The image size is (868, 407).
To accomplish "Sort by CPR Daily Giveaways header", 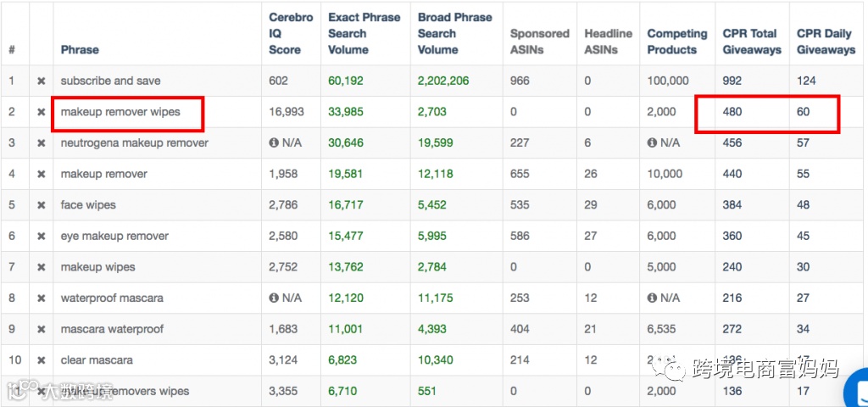I will tap(826, 42).
